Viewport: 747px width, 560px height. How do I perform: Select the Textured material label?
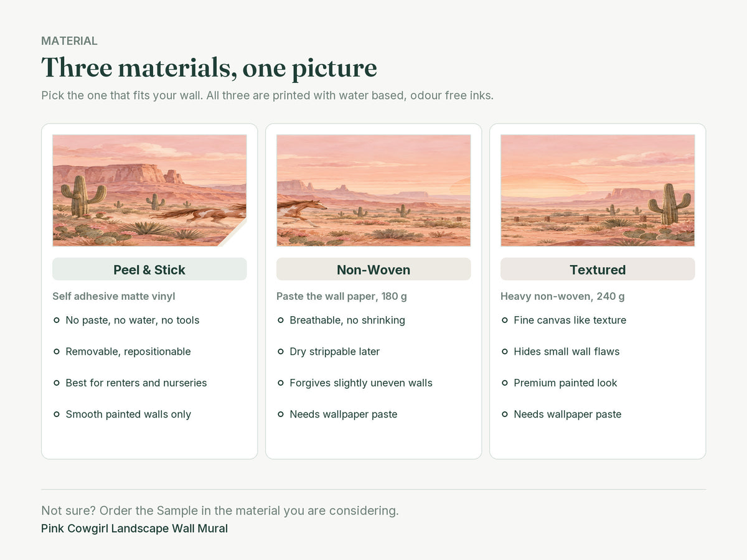coord(598,269)
